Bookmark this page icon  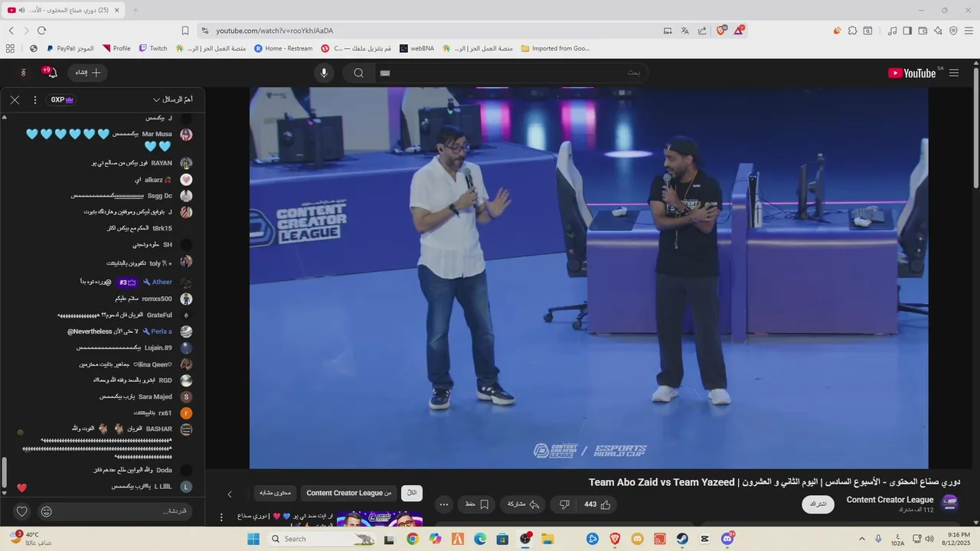pyautogui.click(x=185, y=31)
